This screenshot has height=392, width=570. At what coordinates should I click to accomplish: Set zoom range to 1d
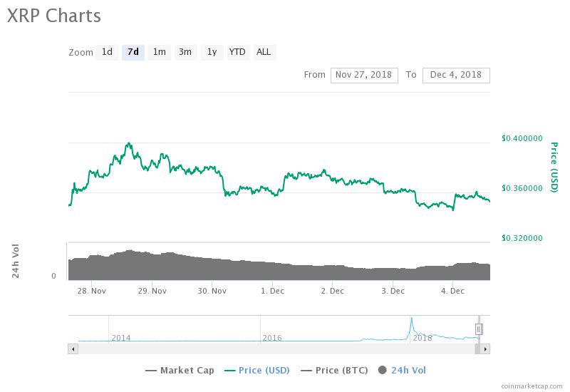tap(107, 52)
